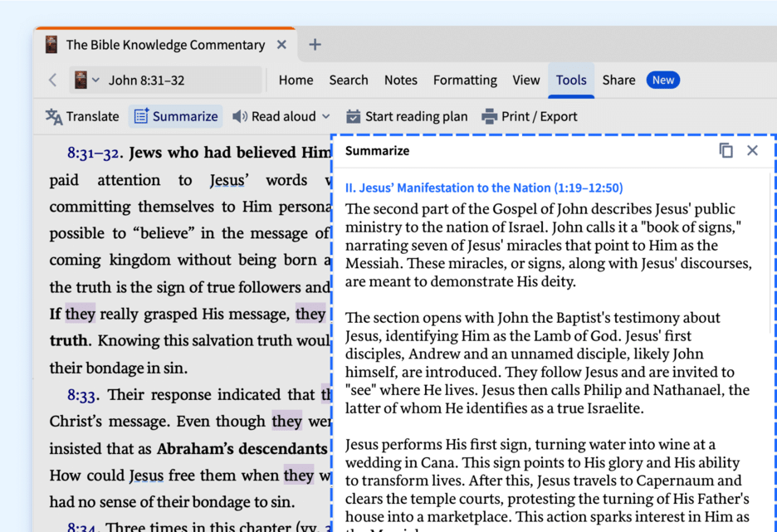
Task: Expand the Read aloud dropdown arrow
Action: (x=325, y=117)
